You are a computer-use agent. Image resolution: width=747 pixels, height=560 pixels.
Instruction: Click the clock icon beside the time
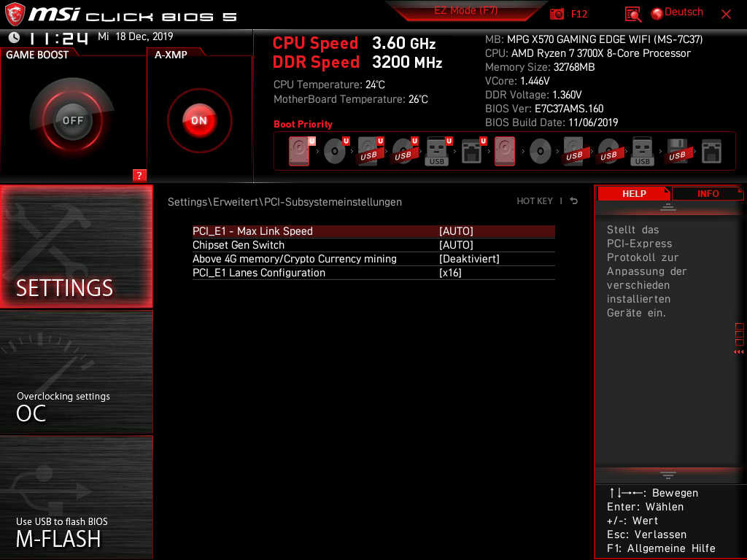[x=15, y=37]
